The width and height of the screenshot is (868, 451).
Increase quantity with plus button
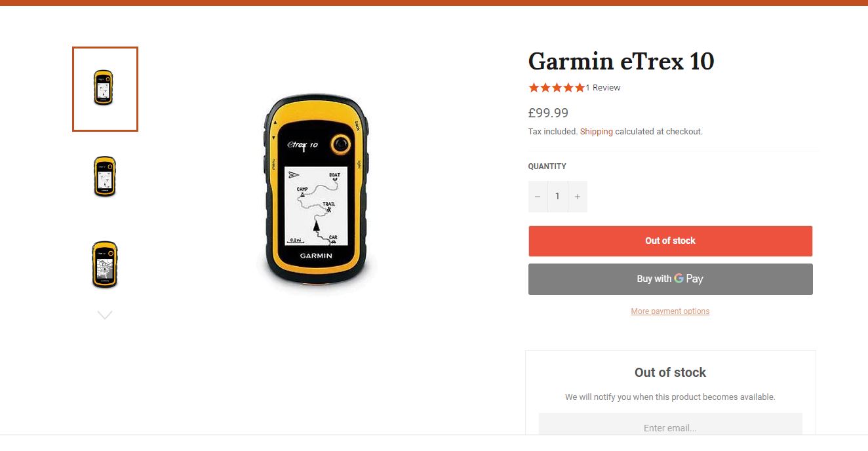[578, 197]
